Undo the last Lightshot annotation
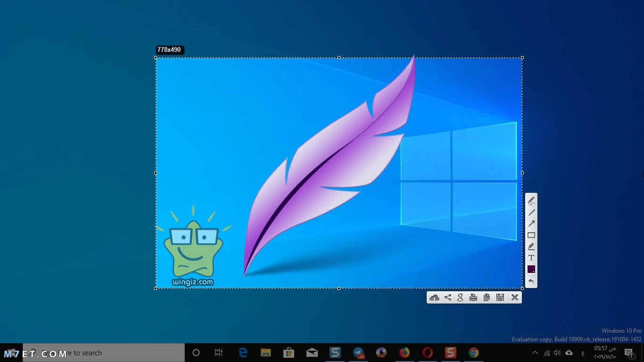Viewport: 644px width, 362px height. pyautogui.click(x=531, y=281)
